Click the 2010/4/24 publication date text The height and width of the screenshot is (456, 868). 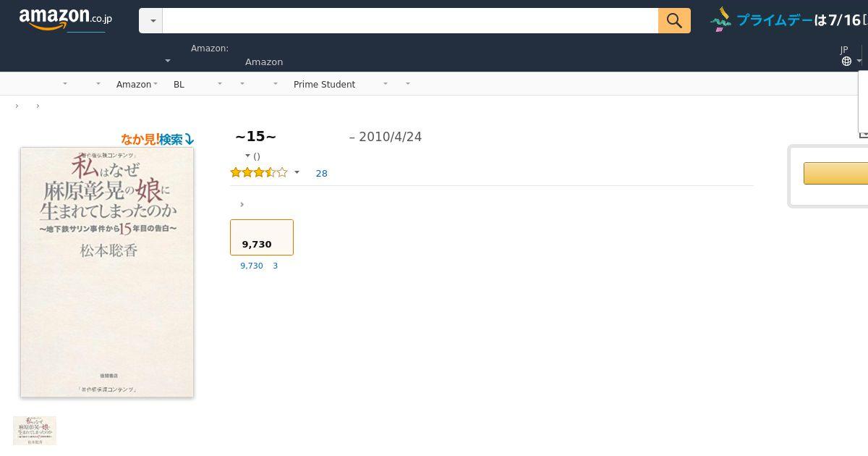tap(390, 137)
